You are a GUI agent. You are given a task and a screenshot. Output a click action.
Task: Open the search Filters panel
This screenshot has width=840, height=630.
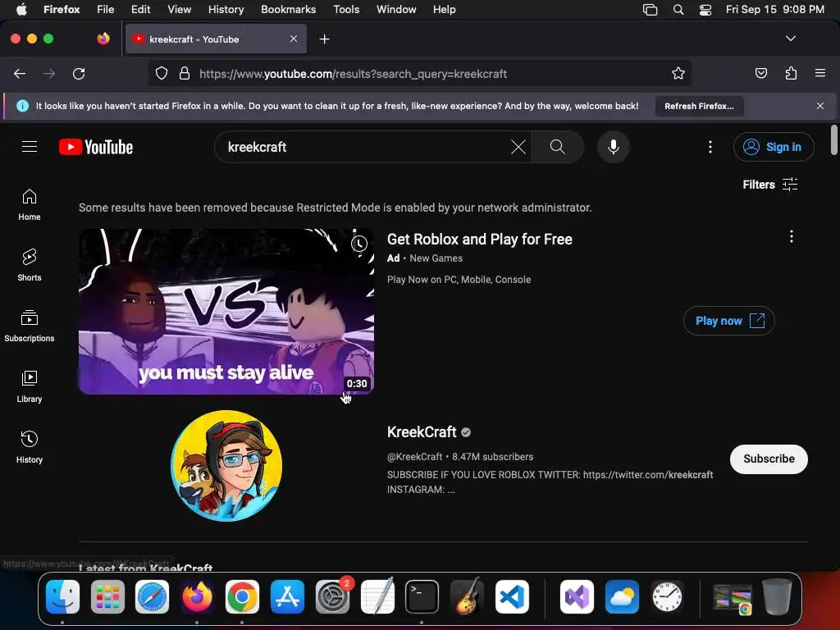(x=770, y=185)
